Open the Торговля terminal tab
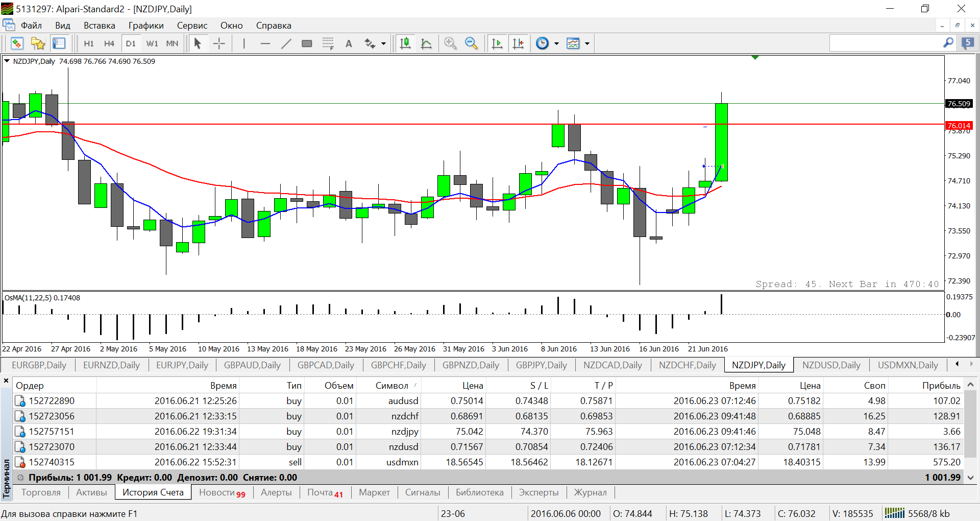The image size is (980, 521). click(41, 492)
